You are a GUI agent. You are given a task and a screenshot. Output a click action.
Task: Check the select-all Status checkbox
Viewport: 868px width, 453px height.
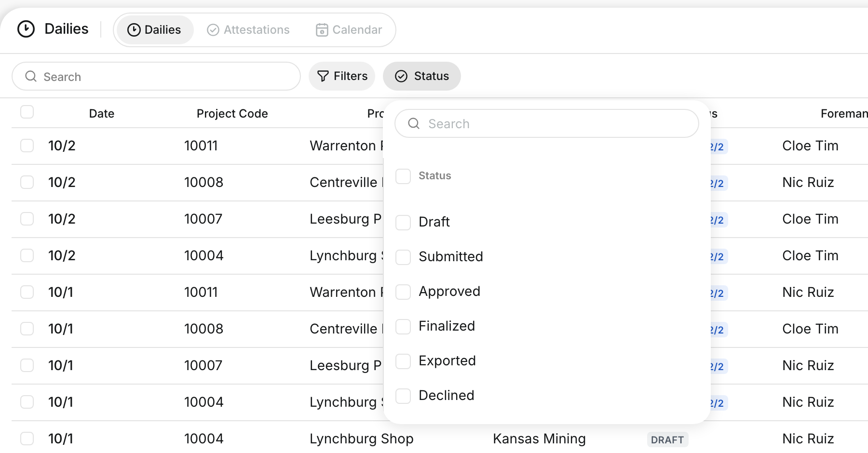tap(403, 176)
